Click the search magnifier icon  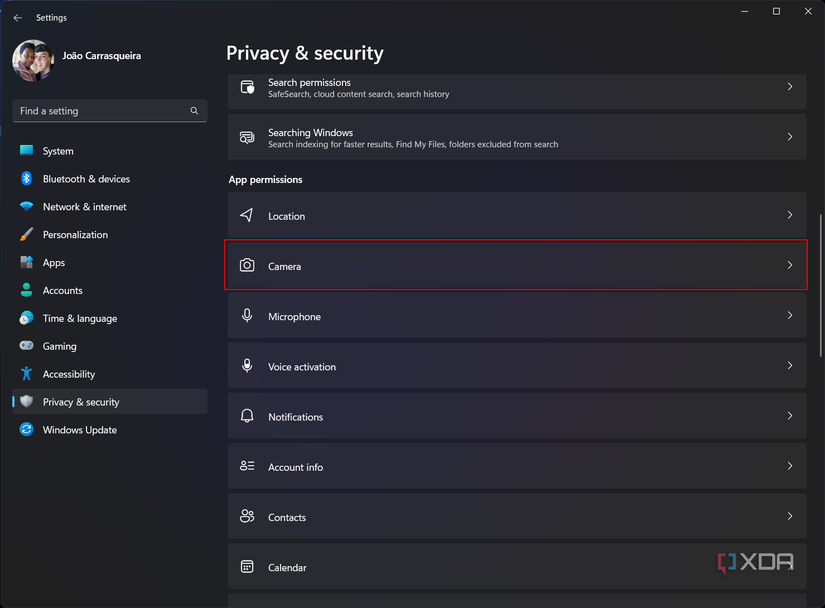pos(194,111)
